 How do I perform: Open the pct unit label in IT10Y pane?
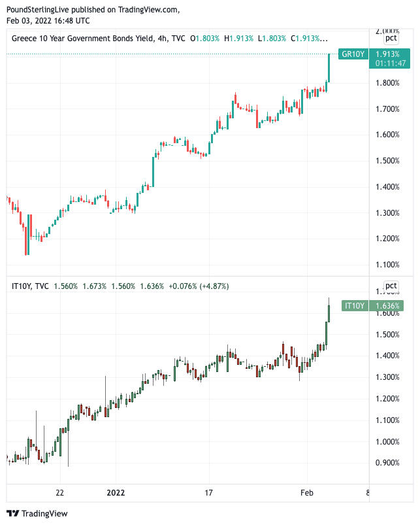[391, 286]
